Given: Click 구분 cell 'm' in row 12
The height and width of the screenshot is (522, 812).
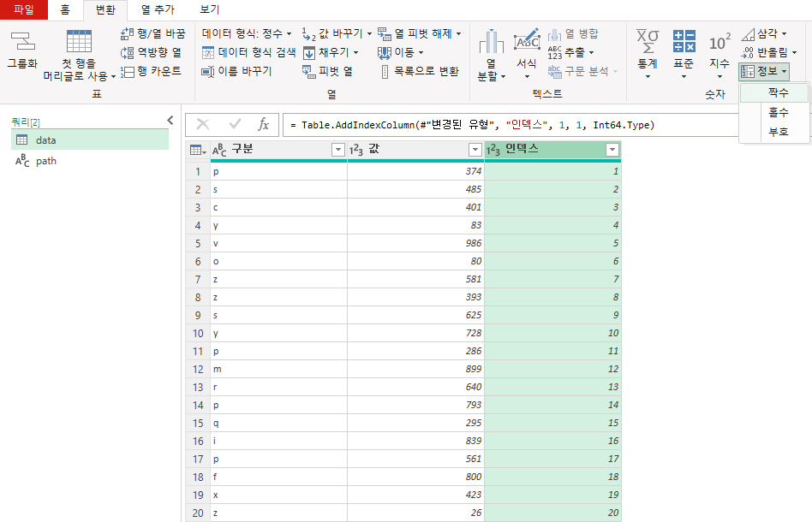Looking at the screenshot, I should click(278, 369).
